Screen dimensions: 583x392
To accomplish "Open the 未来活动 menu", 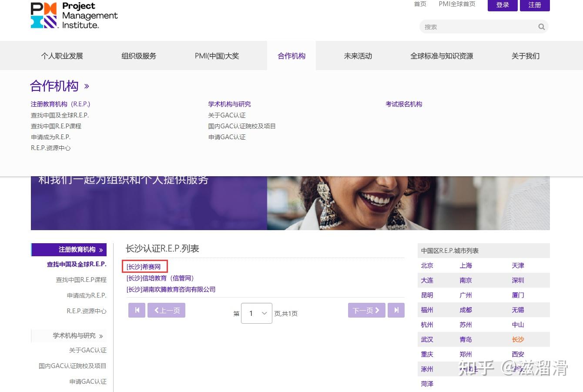I will (358, 56).
